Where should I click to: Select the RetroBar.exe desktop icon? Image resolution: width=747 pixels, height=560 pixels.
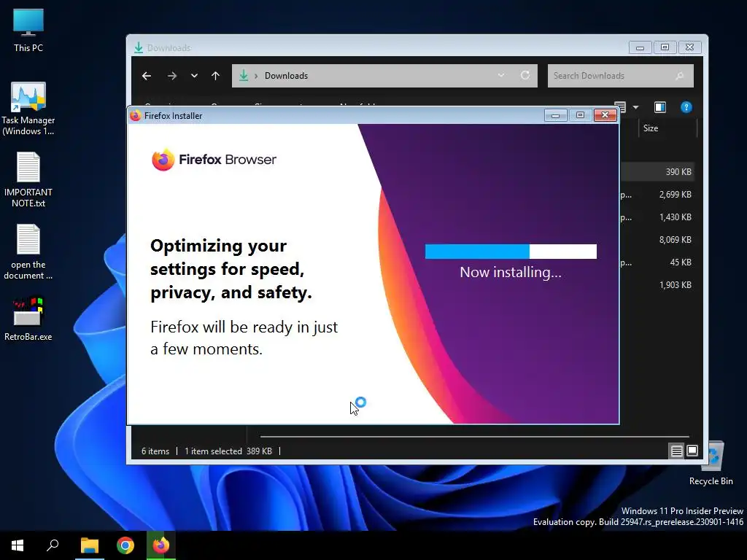28,319
